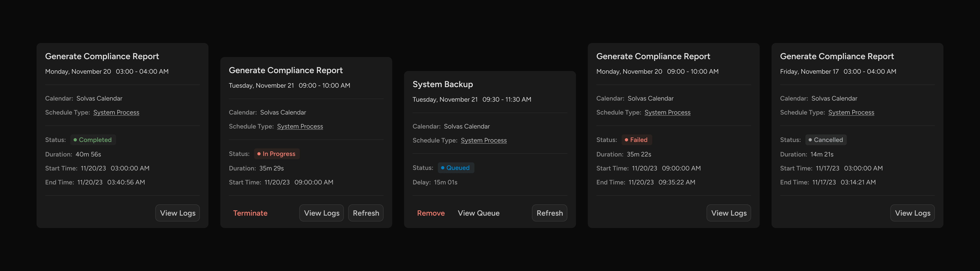
Task: Refresh the in-progress compliance report
Action: pos(366,213)
